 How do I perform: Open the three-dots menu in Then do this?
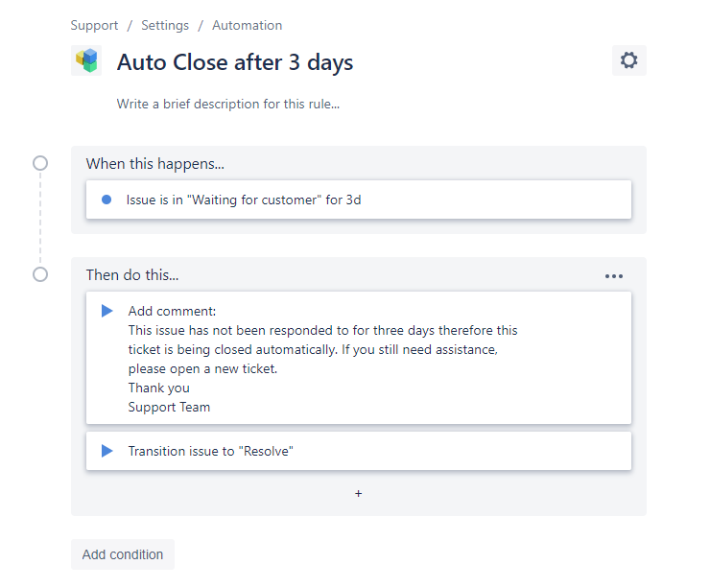tap(613, 276)
